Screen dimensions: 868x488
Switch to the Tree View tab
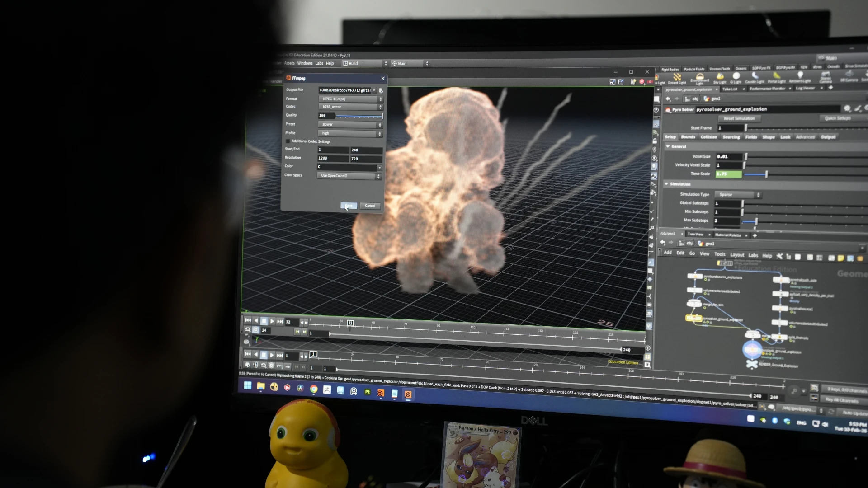[x=695, y=234]
